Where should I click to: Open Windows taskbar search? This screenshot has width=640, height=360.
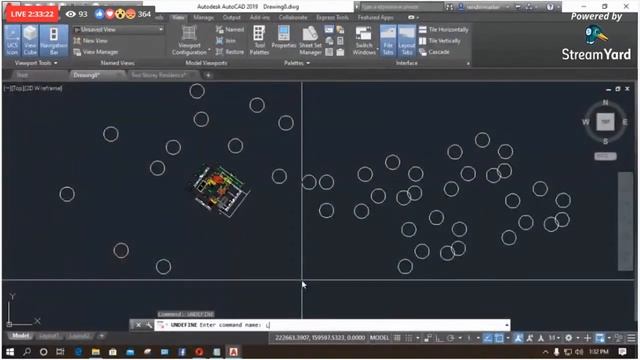[x=27, y=352]
